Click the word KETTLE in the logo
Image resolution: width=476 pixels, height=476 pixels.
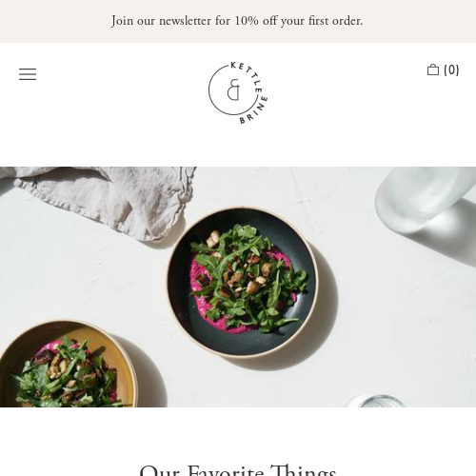248,76
